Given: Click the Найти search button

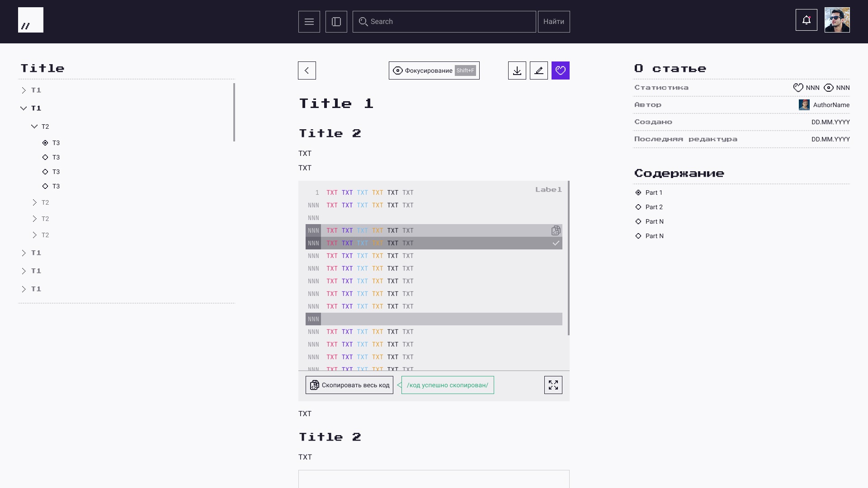Looking at the screenshot, I should point(554,22).
